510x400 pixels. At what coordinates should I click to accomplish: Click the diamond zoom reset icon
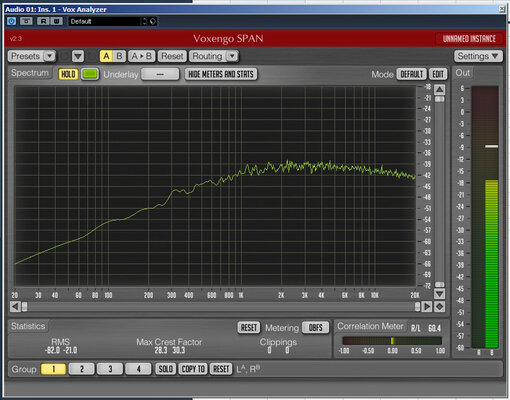pos(440,306)
